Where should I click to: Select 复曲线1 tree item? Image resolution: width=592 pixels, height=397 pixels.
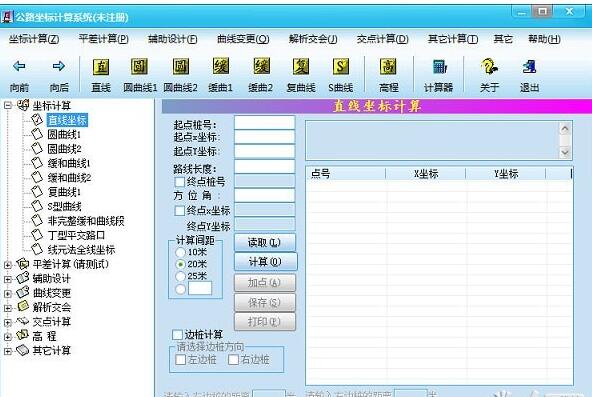64,192
